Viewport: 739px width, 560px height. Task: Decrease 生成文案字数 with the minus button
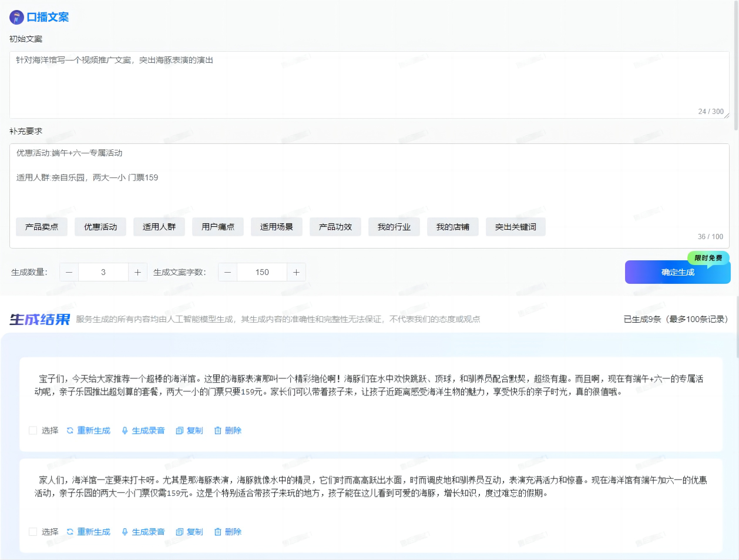227,272
